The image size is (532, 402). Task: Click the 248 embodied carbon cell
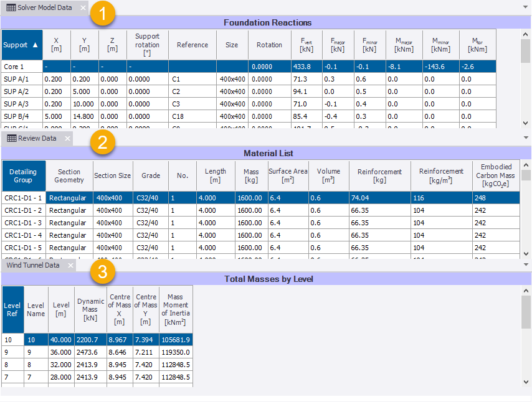(496, 198)
